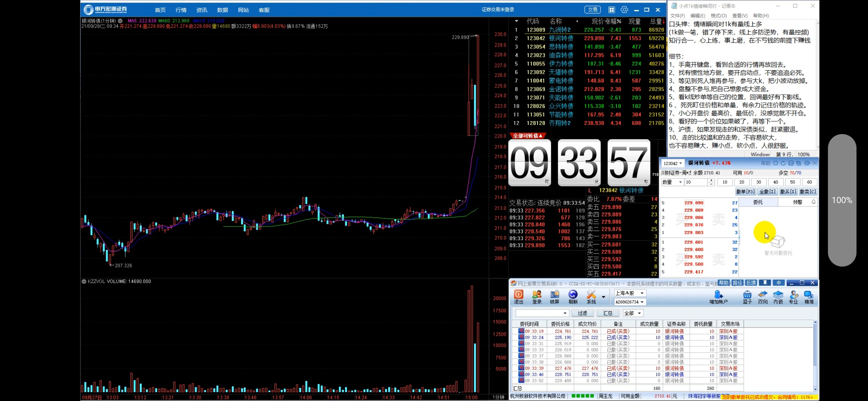This screenshot has height=401, width=868.
Task: Click the 100% floating volume slider pill
Action: coord(842,200)
